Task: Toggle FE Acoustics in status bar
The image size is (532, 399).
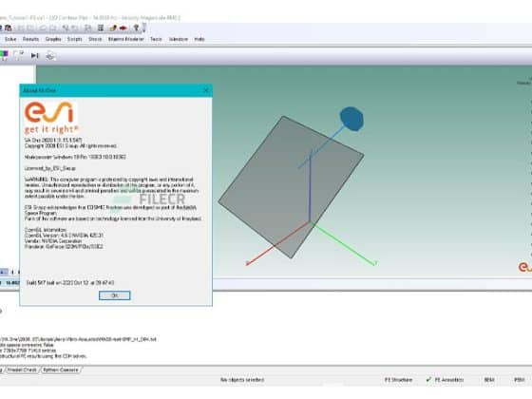Action: pyautogui.click(x=446, y=380)
